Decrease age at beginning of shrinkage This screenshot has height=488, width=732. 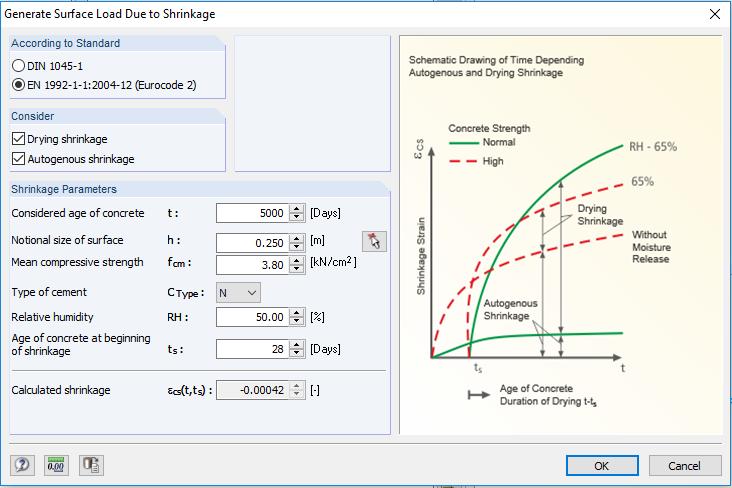(x=297, y=354)
